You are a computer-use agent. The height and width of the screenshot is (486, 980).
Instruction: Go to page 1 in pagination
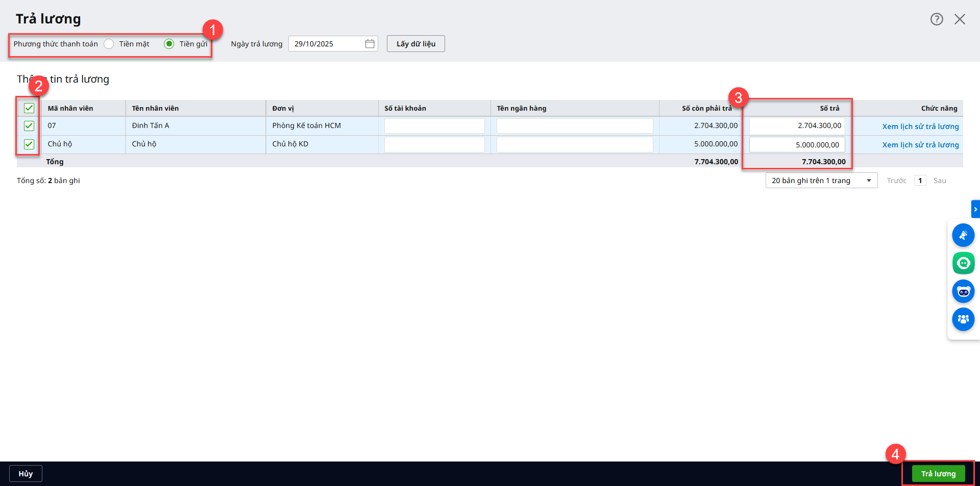[920, 181]
